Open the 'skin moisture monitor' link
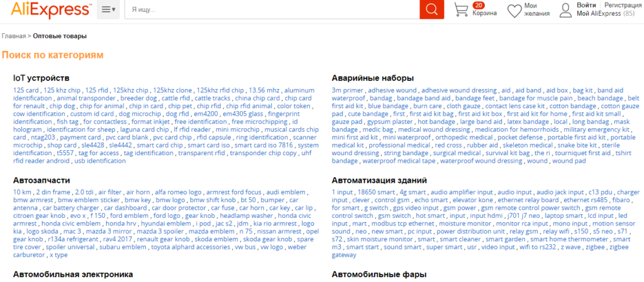The height and width of the screenshot is (282, 644). click(380, 239)
